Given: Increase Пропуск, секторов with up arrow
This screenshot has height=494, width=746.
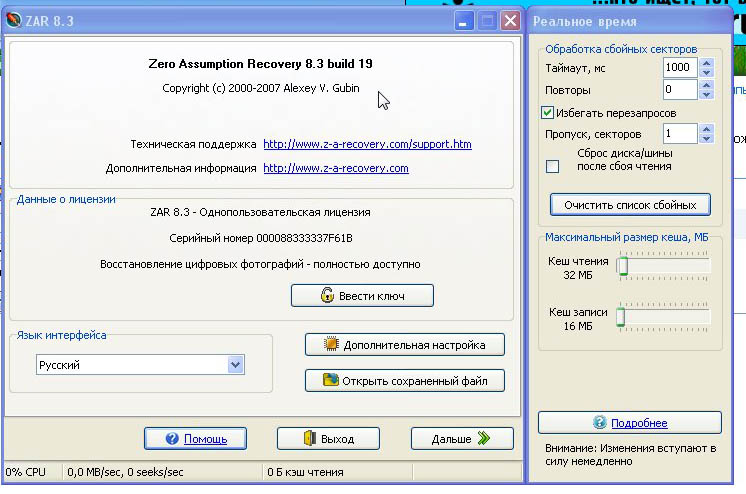Looking at the screenshot, I should tap(707, 129).
